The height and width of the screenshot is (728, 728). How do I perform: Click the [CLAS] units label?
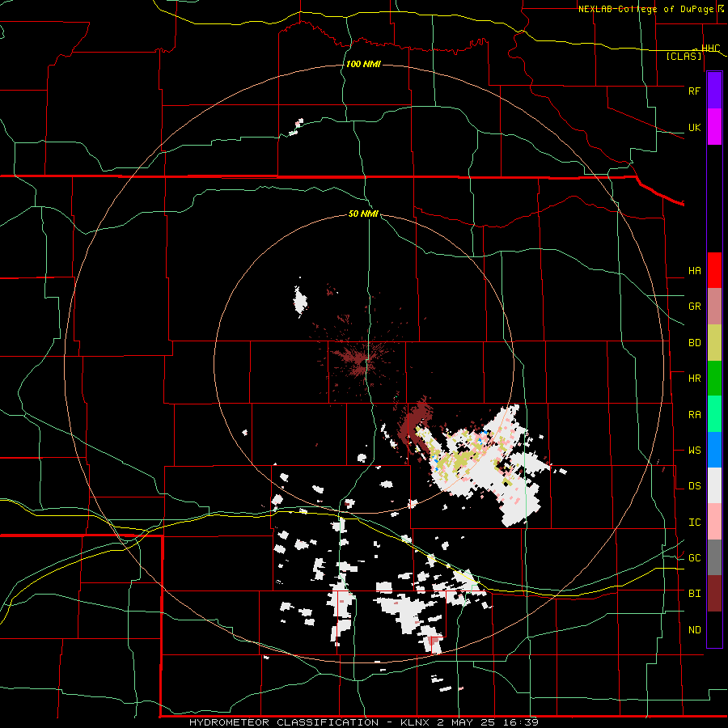tap(684, 56)
